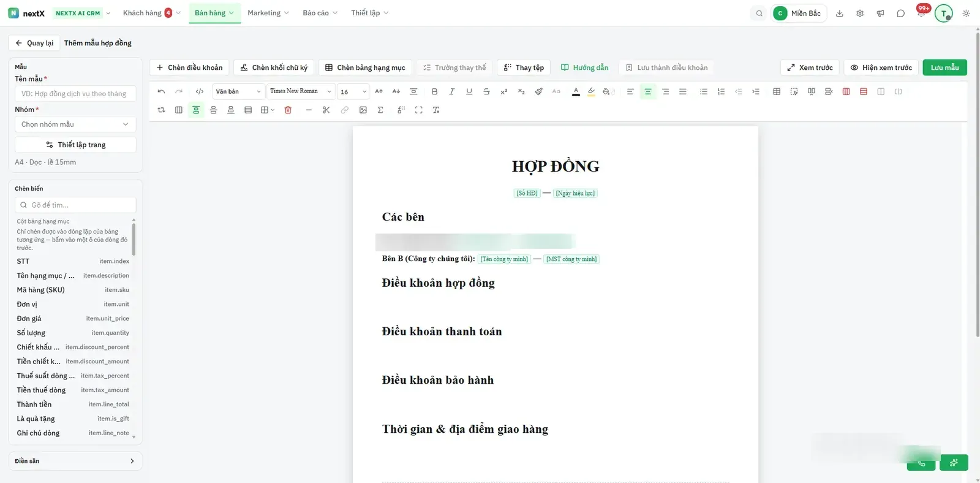This screenshot has height=483, width=980.
Task: Switch the light/dark theme
Action: click(966, 13)
